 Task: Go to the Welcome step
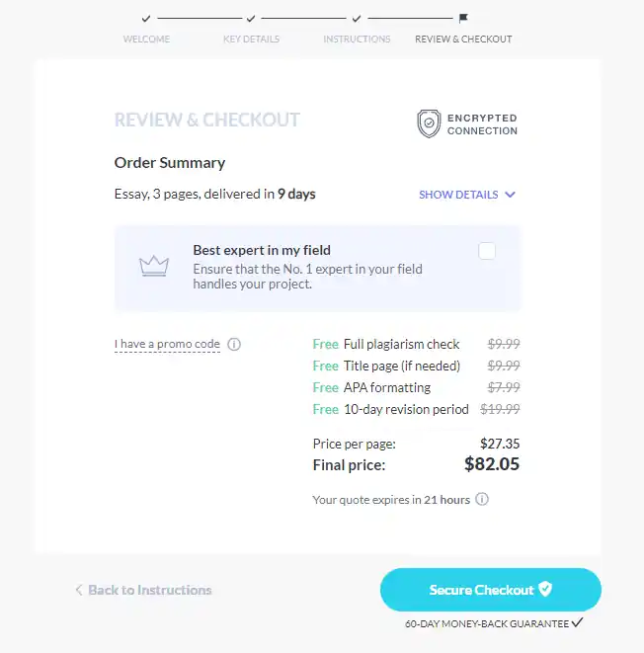[146, 40]
